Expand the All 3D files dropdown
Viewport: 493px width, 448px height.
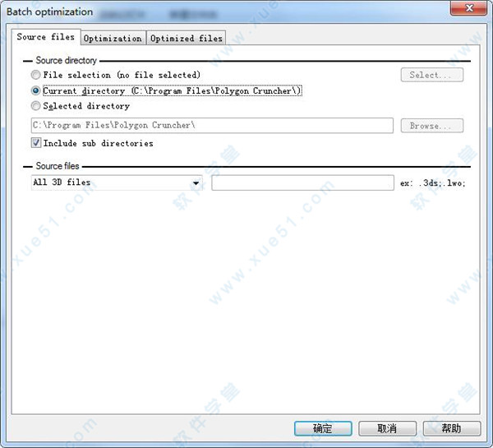point(117,182)
